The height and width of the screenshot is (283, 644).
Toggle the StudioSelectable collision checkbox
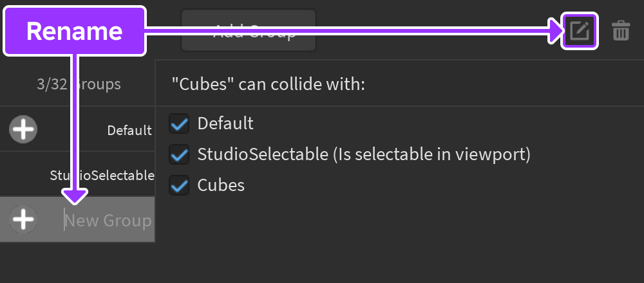coord(180,154)
